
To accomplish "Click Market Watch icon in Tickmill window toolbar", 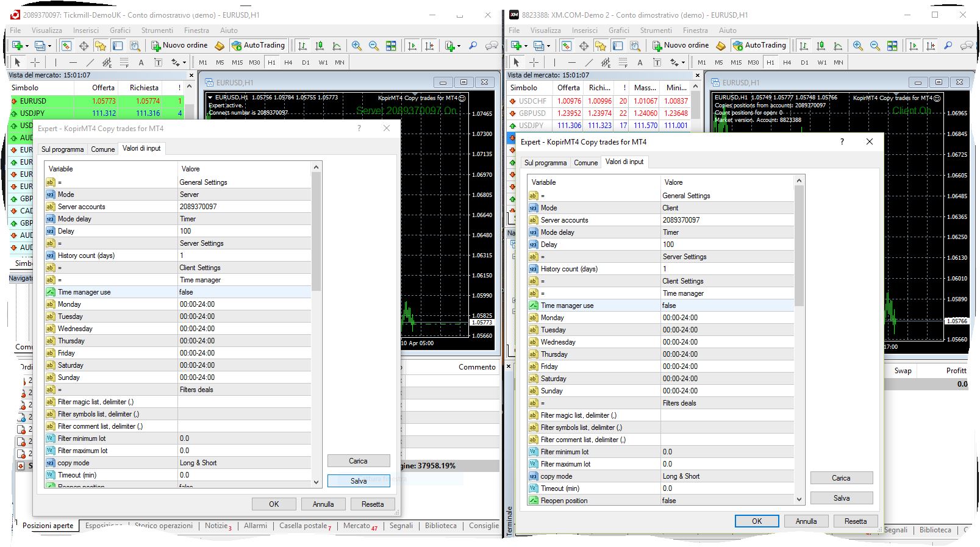I will pos(66,46).
